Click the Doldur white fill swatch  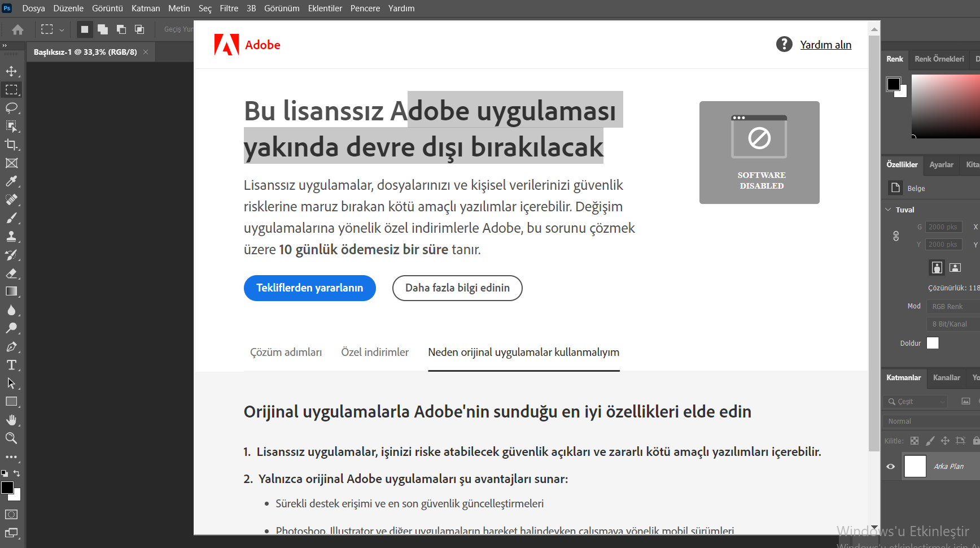933,343
